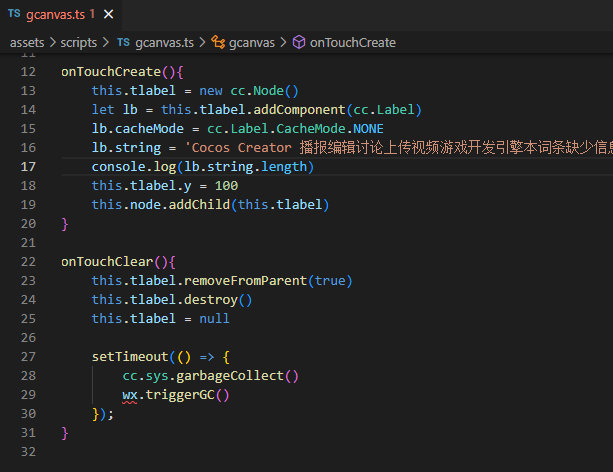The width and height of the screenshot is (613, 472).
Task: Click the onTouchClear method name
Action: click(107, 262)
